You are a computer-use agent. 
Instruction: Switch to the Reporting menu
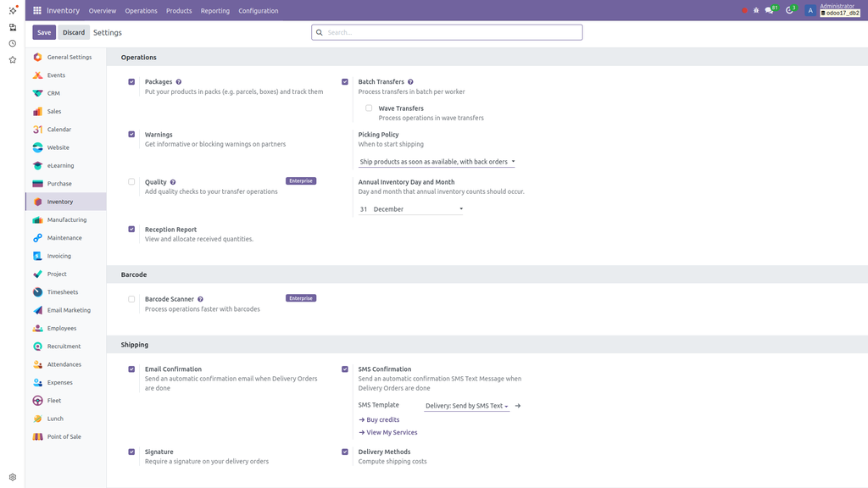[x=214, y=11]
